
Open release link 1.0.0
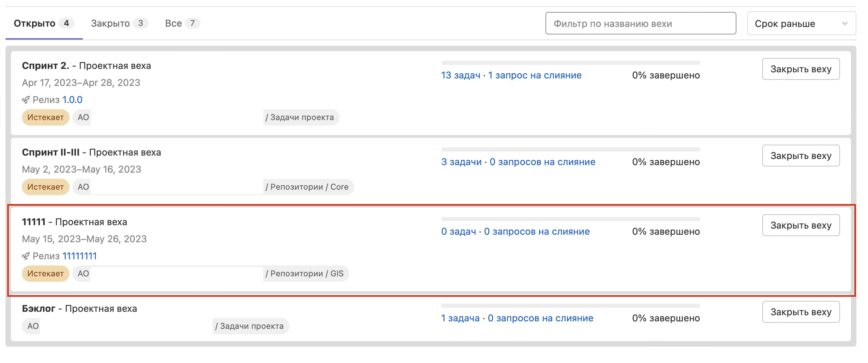point(72,100)
